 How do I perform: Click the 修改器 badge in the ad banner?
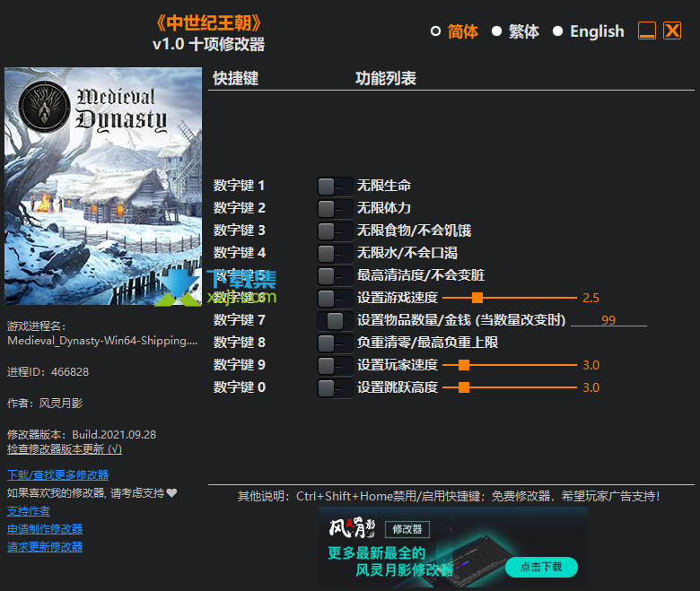[407, 529]
